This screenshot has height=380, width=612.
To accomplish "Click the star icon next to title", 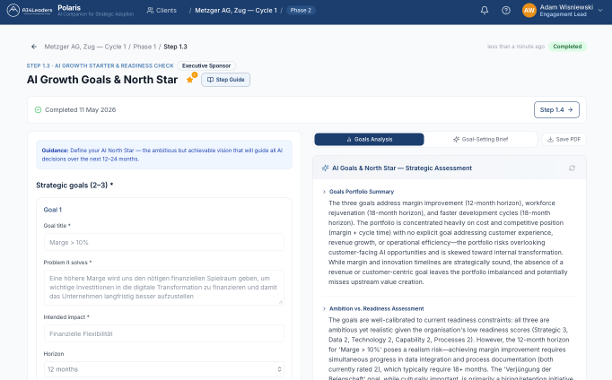I will coord(190,79).
